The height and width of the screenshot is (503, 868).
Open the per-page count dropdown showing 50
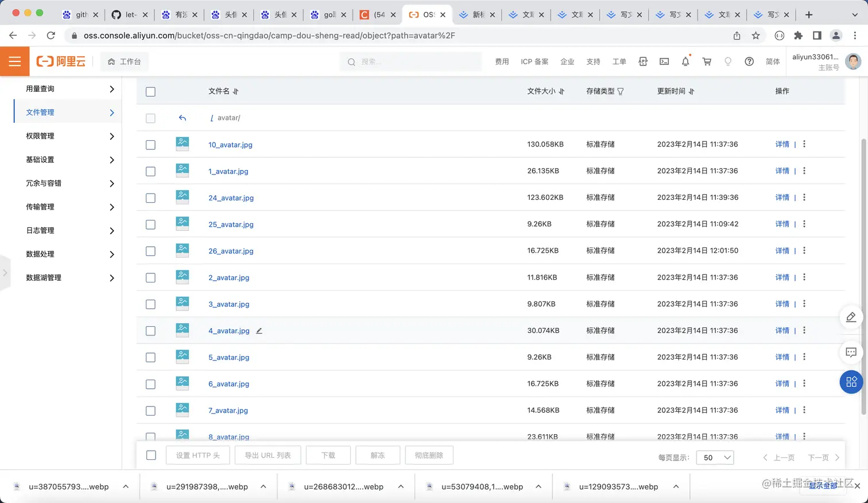[x=715, y=458]
